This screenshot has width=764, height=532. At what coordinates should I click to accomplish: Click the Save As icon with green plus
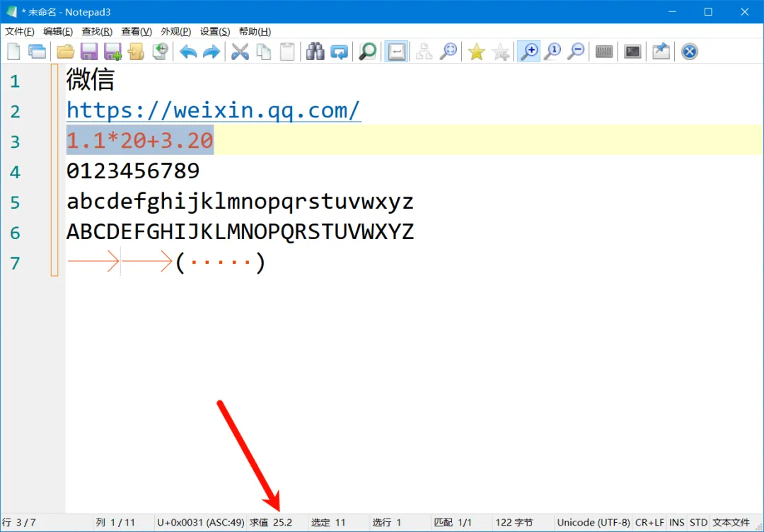tap(112, 52)
